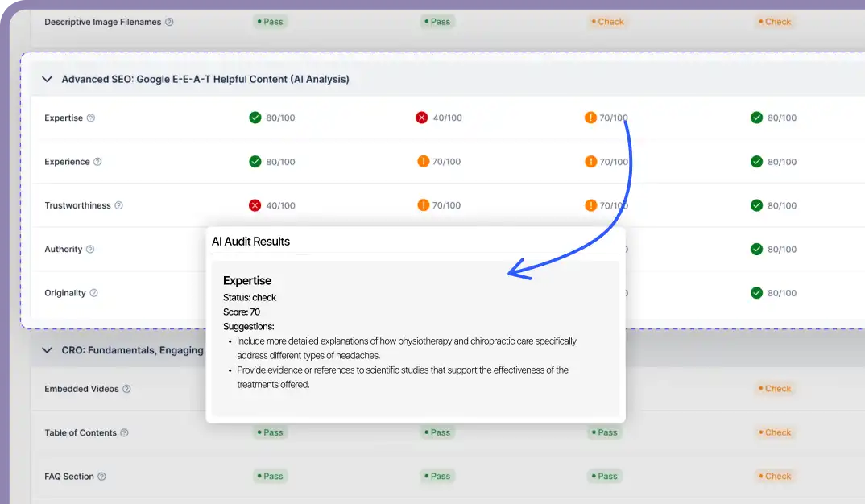Click green check icon in Authority row
This screenshot has height=504, width=865.
coord(757,250)
